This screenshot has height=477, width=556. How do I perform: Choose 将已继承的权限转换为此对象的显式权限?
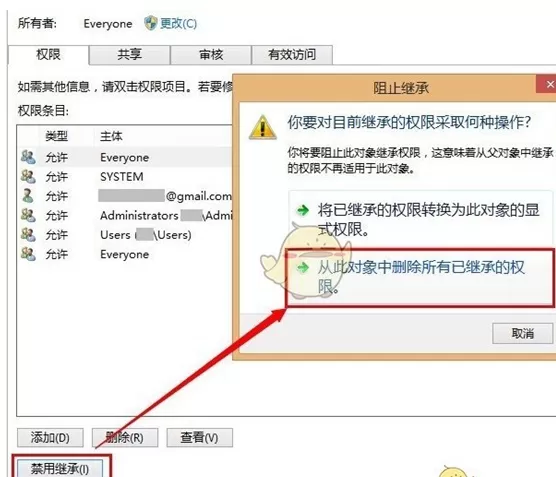click(421, 220)
